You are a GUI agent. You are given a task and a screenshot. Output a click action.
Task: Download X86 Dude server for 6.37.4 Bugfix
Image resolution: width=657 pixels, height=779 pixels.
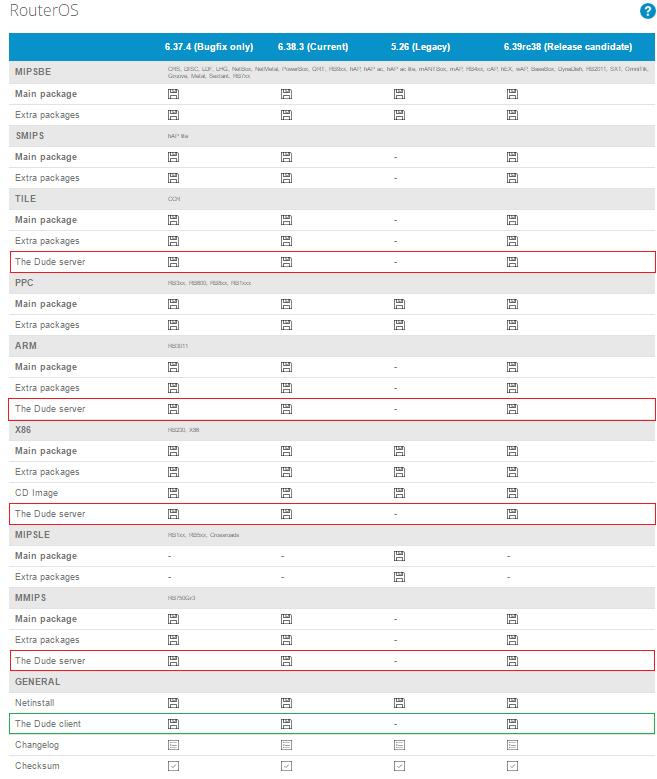173,514
